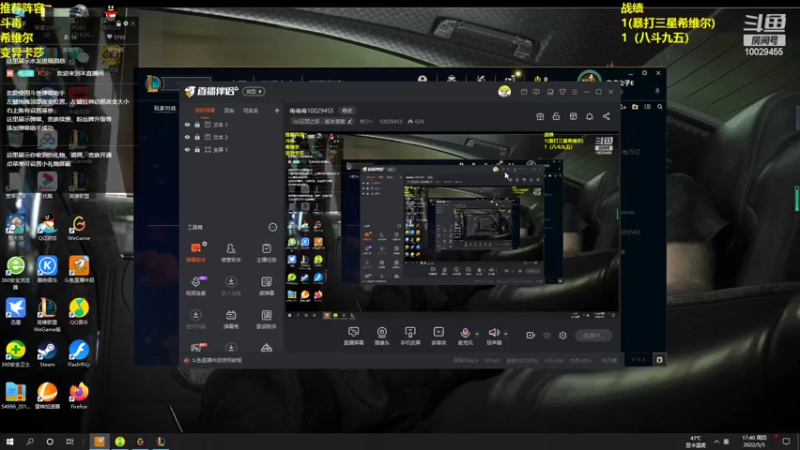This screenshot has height=450, width=800.
Task: Open the hamburger menu in streaming app title bar
Action: point(574,92)
